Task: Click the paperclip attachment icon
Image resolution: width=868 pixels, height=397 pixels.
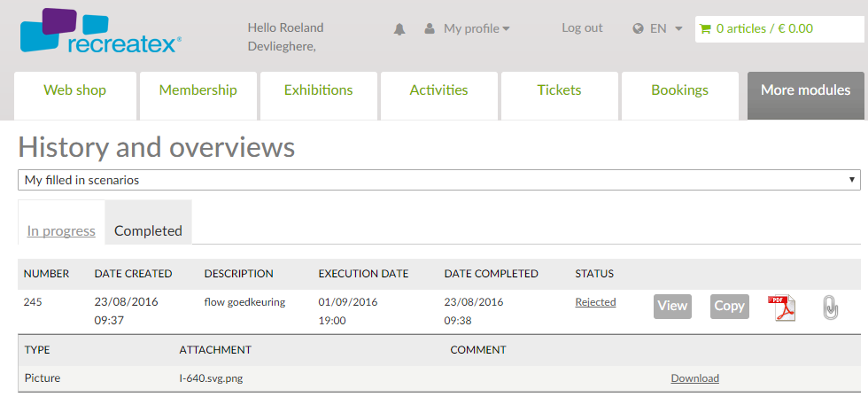Action: coord(830,307)
